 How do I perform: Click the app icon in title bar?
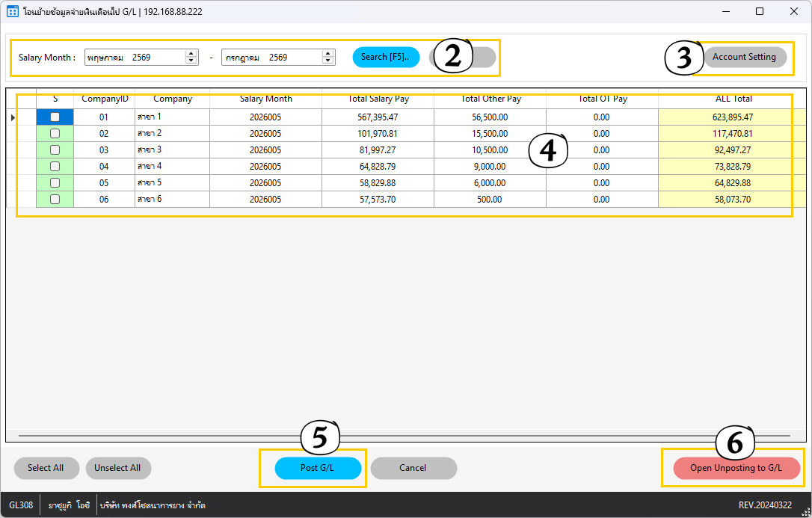point(13,11)
